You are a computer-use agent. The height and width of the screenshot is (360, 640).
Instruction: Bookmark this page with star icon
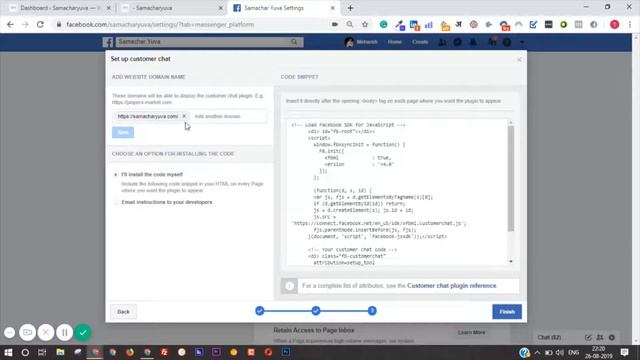[x=365, y=24]
